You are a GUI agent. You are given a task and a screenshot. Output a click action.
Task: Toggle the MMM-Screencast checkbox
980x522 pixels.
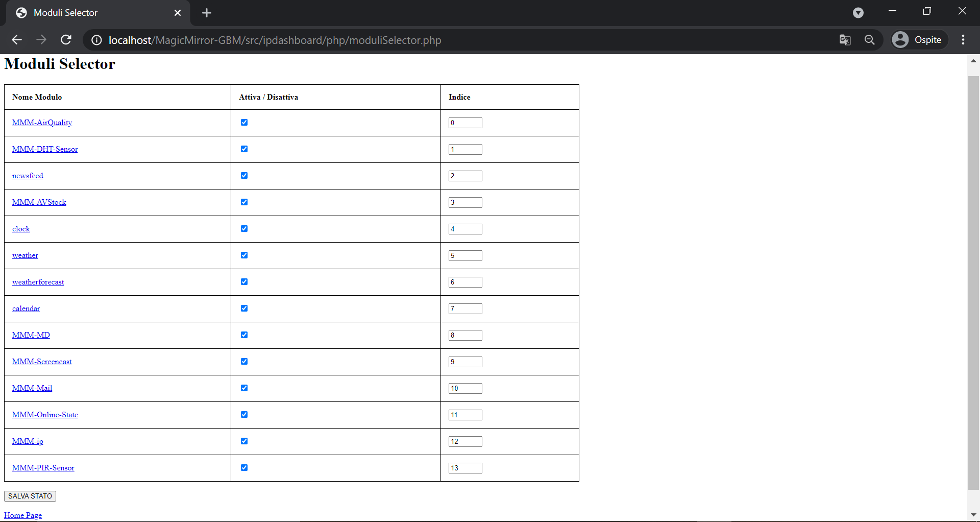244,361
